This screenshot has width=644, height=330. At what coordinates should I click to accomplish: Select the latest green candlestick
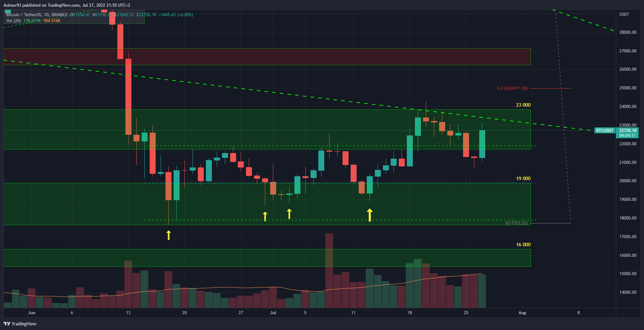482,144
